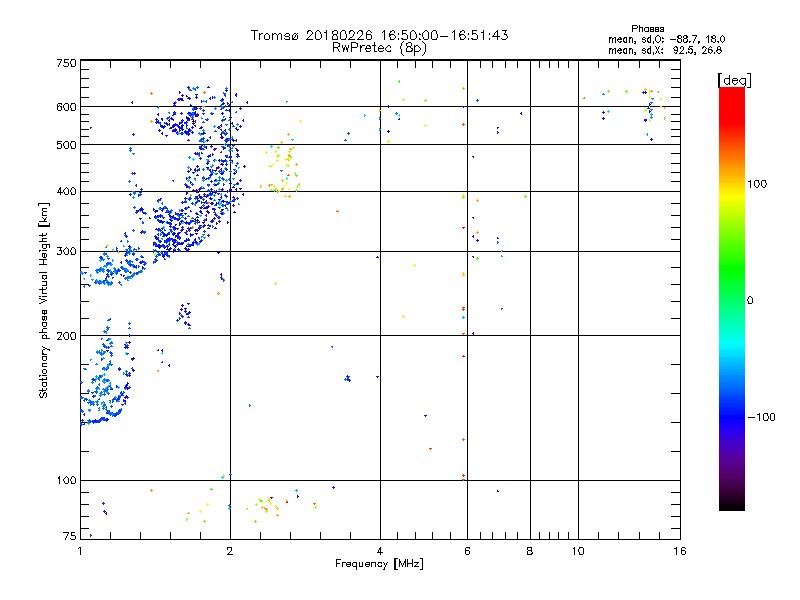
Task: Click the colorbar '-100' tick label
Action: pos(761,417)
